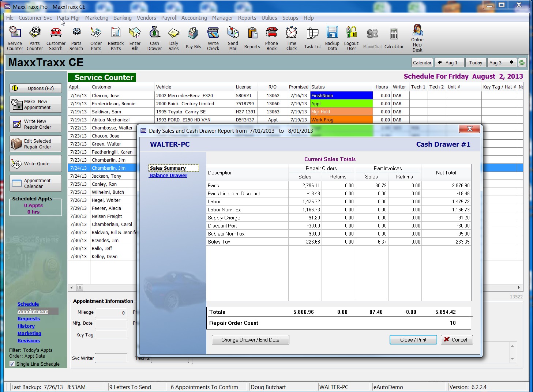Open the Customer Svc menu
533x392 pixels.
coord(35,18)
